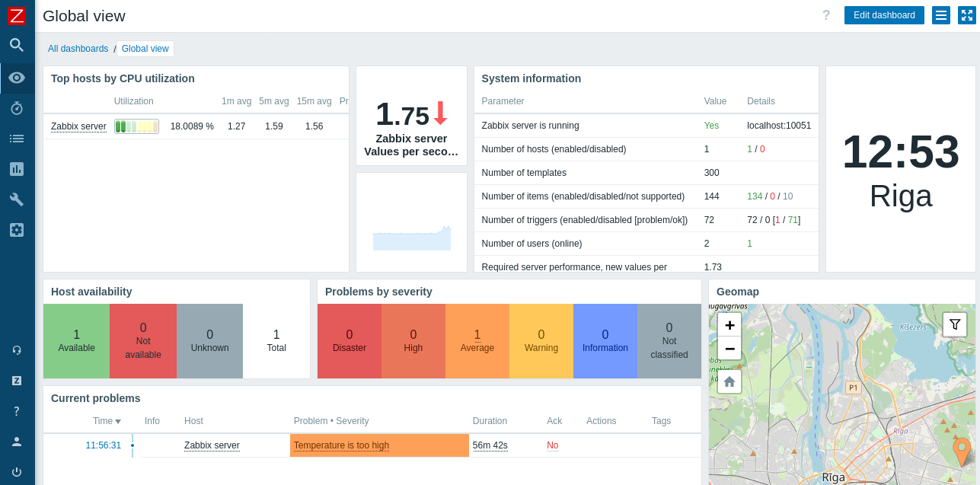Open User settings person icon
Viewport: 980px width, 485px height.
[17, 442]
